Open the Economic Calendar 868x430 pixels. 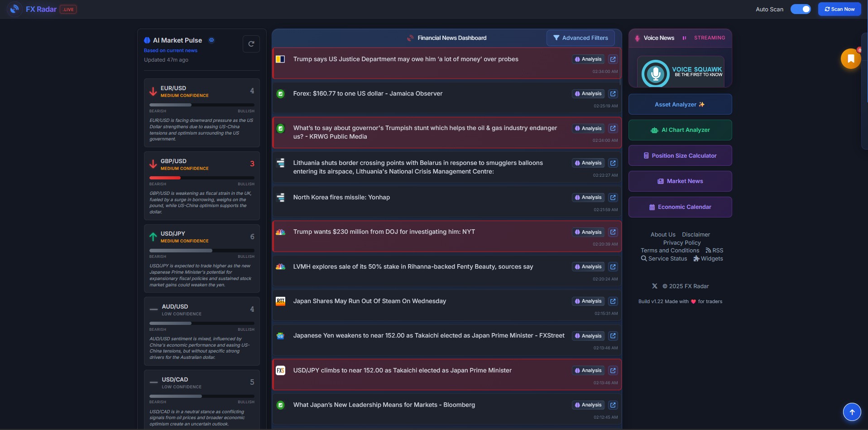tap(680, 207)
